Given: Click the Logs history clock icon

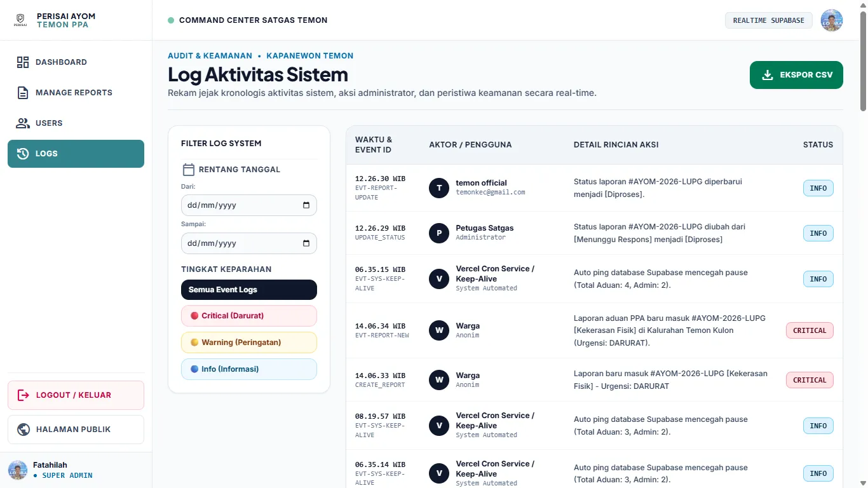Looking at the screenshot, I should coord(23,154).
